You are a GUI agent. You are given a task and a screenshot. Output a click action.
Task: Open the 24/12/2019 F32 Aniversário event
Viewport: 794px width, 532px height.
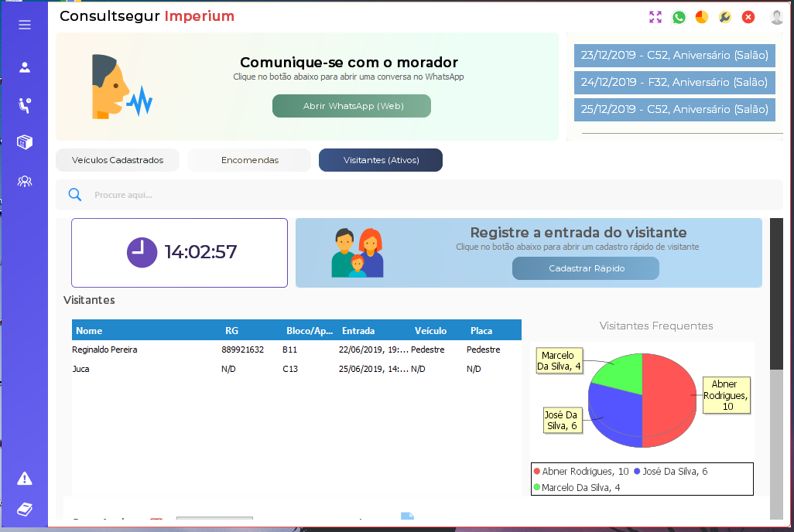coord(675,83)
